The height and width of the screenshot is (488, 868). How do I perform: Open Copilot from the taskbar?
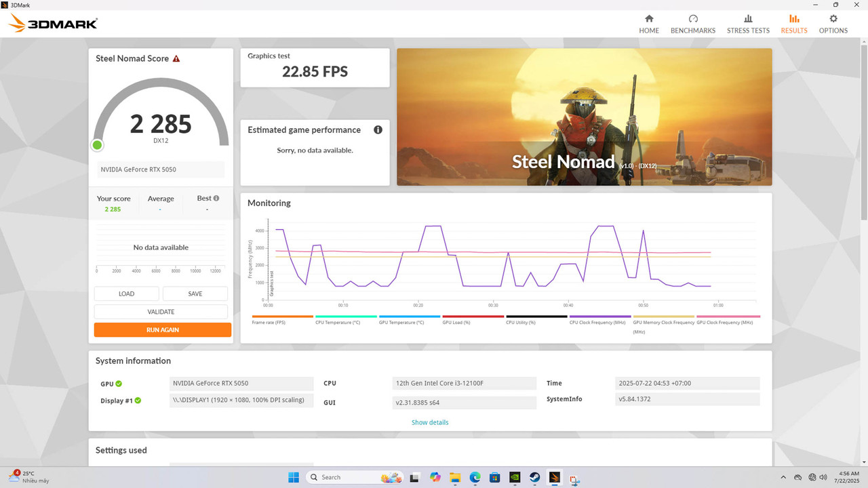(435, 477)
